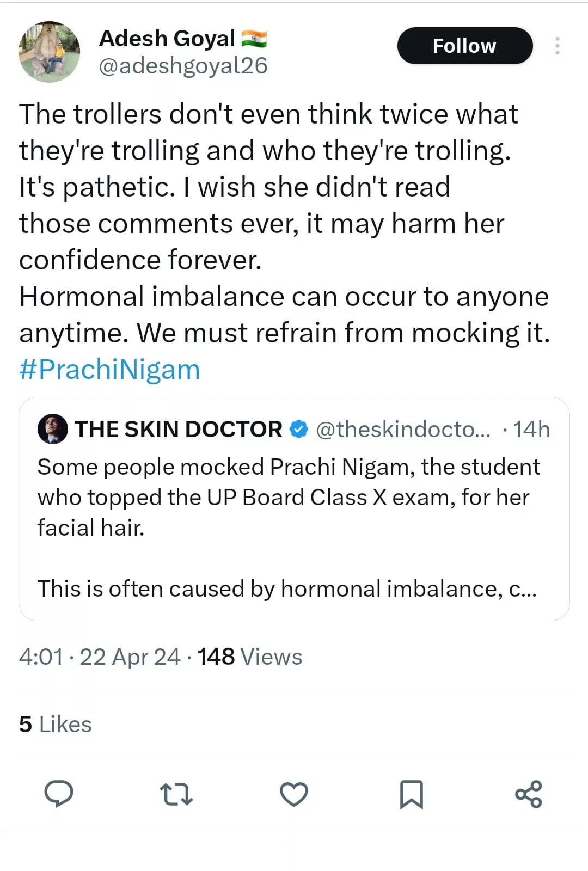Screen dimensions: 588x871
Task: Repost this tweet via retweet icon
Action: click(x=176, y=794)
